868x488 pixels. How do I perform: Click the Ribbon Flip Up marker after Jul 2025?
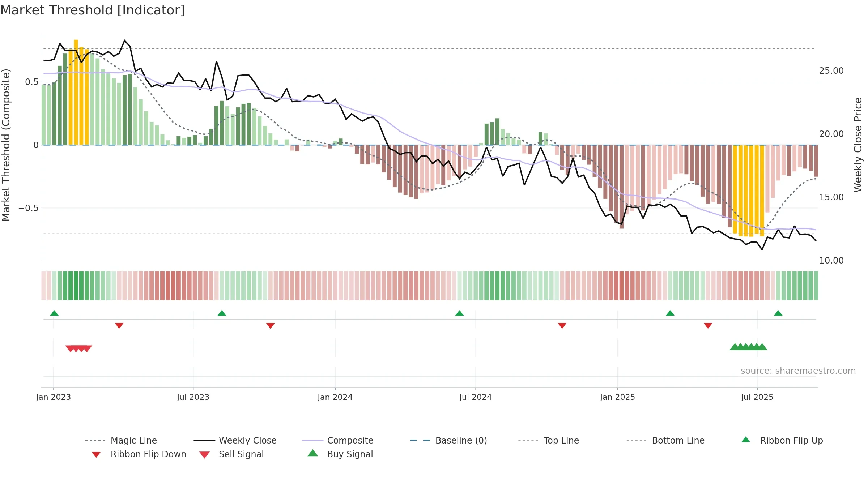tap(778, 313)
